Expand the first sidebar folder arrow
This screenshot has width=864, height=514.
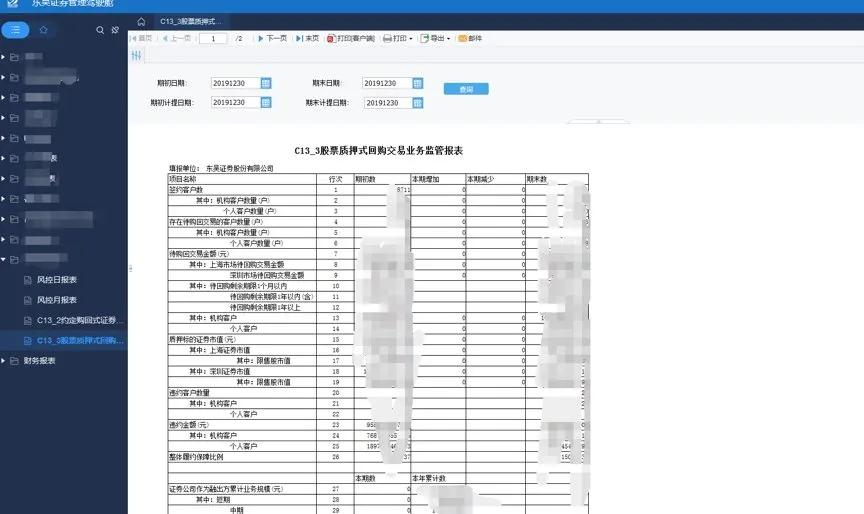coord(3,57)
